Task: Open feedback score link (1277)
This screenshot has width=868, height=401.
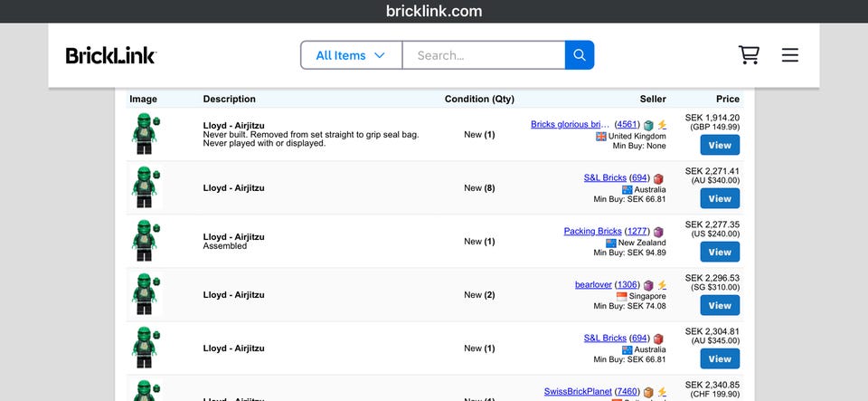Action: click(637, 231)
